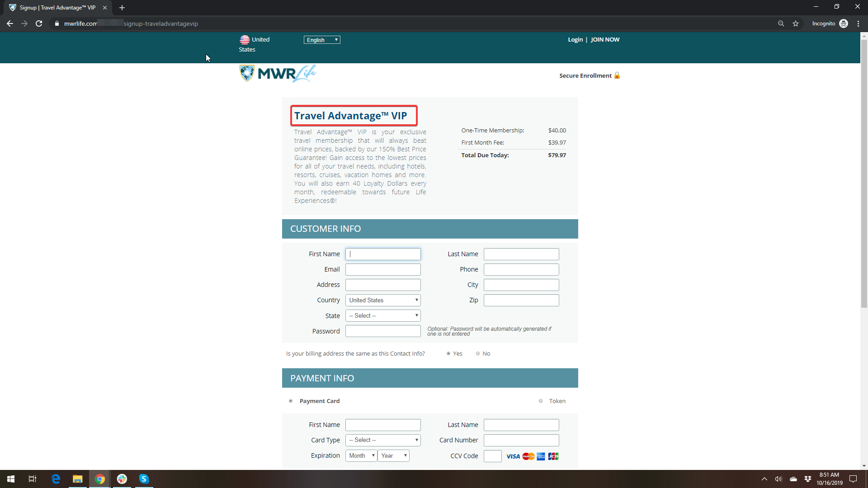868x488 pixels.
Task: Click the JOIN NOW link
Action: click(x=605, y=40)
